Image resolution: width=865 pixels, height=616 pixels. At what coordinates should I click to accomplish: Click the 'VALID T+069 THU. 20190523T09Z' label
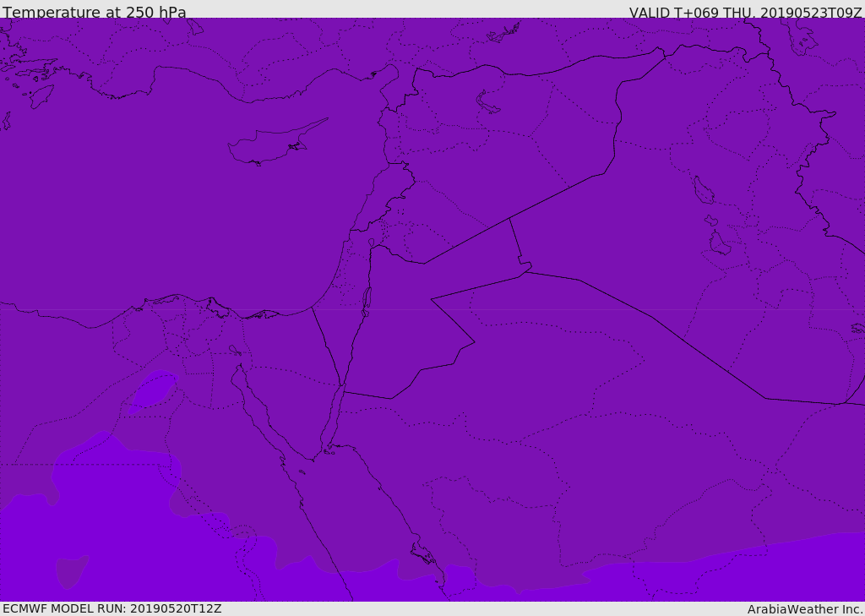click(746, 12)
